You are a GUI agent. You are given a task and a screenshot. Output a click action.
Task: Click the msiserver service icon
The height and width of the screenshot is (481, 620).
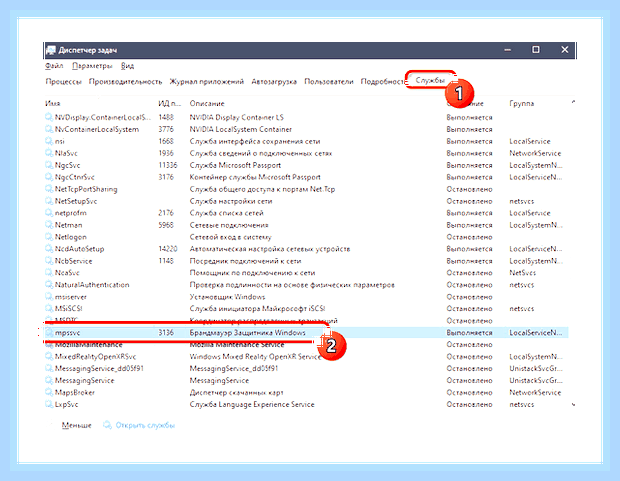pos(49,297)
